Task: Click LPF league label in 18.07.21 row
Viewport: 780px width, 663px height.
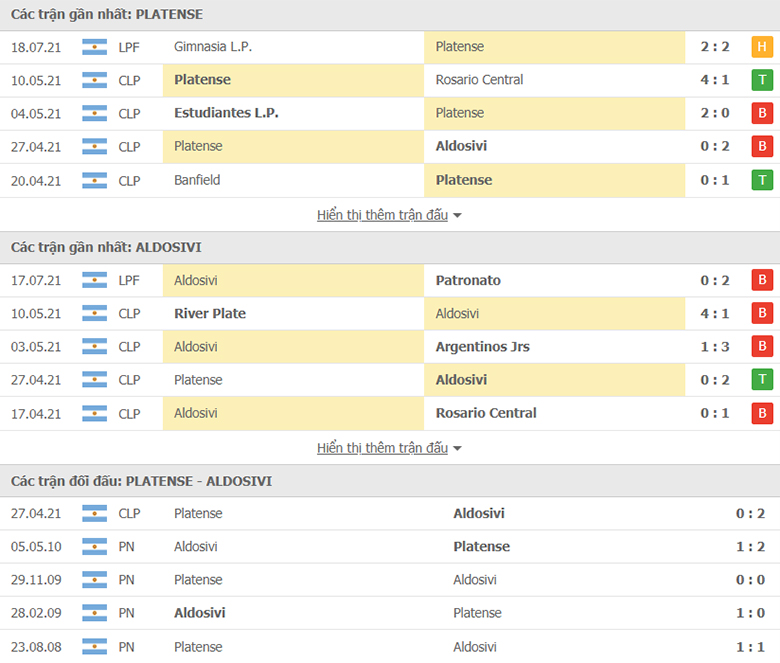Action: pyautogui.click(x=129, y=47)
